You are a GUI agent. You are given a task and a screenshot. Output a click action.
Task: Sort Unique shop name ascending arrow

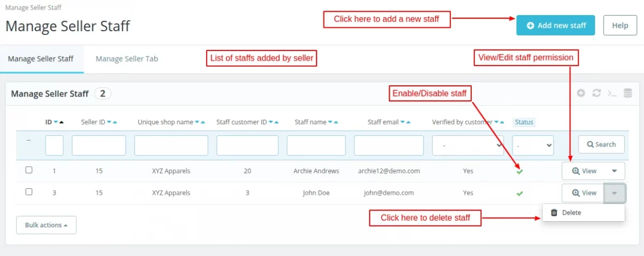click(x=202, y=122)
